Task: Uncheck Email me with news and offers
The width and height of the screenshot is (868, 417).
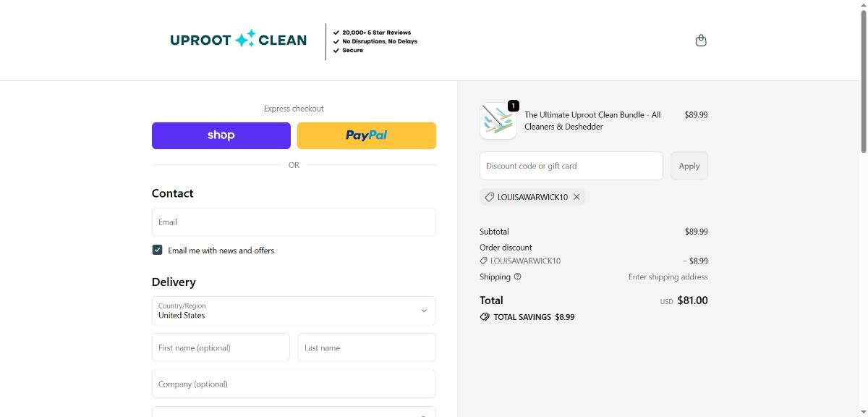Action: (x=157, y=250)
